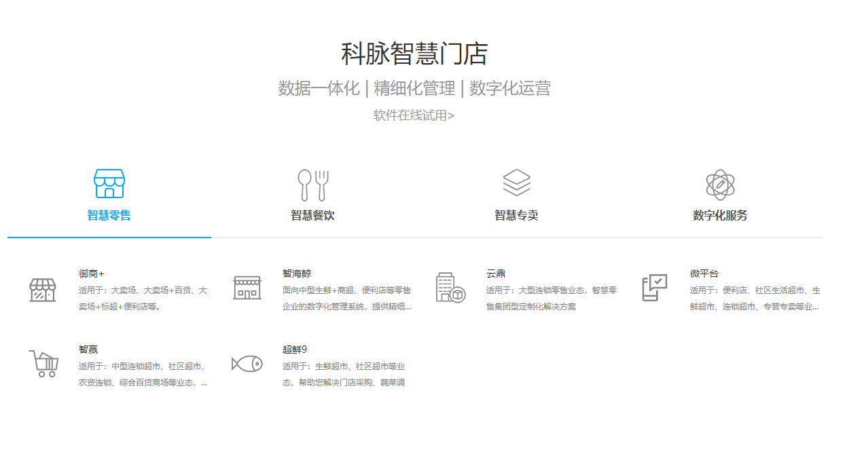Click the 云鼎 description about 大型连锁零售业态
The height and width of the screenshot is (452, 868).
[x=551, y=299]
